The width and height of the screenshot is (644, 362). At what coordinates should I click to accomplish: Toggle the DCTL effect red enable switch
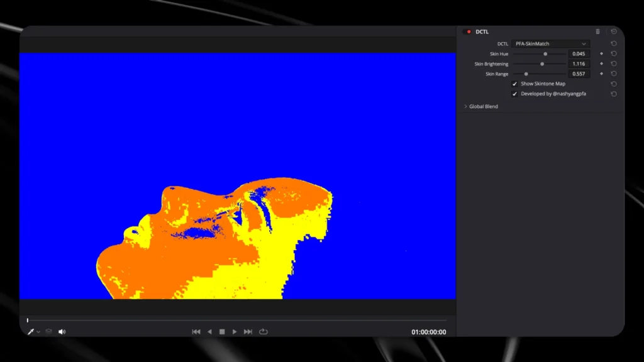[467, 31]
